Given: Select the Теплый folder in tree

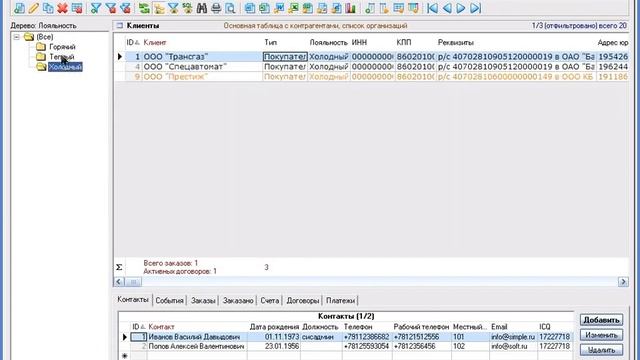Looking at the screenshot, I should point(62,57).
